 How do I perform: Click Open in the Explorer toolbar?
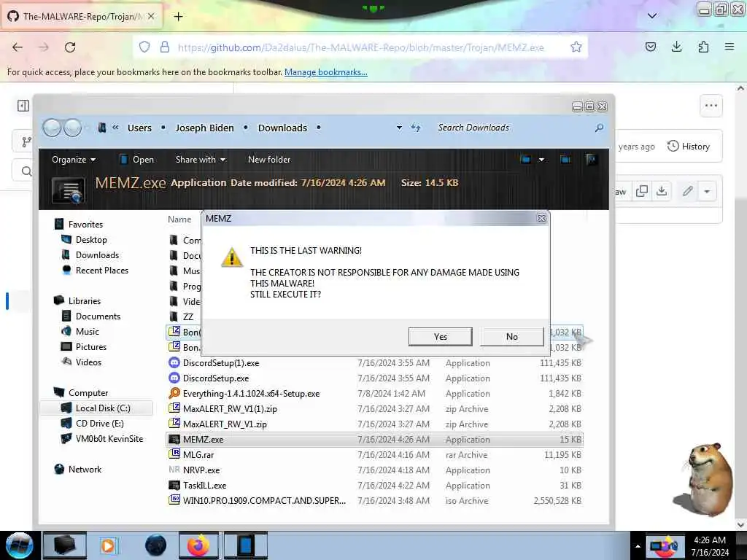pyautogui.click(x=136, y=160)
